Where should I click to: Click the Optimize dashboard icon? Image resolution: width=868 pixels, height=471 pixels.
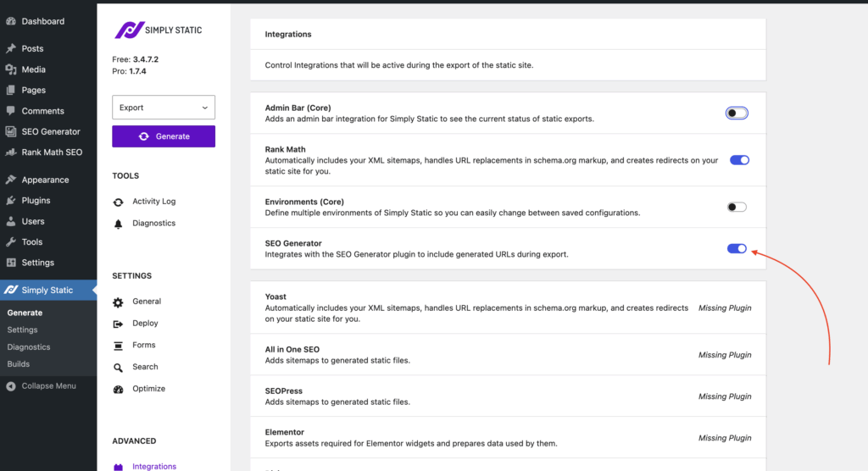(x=118, y=390)
